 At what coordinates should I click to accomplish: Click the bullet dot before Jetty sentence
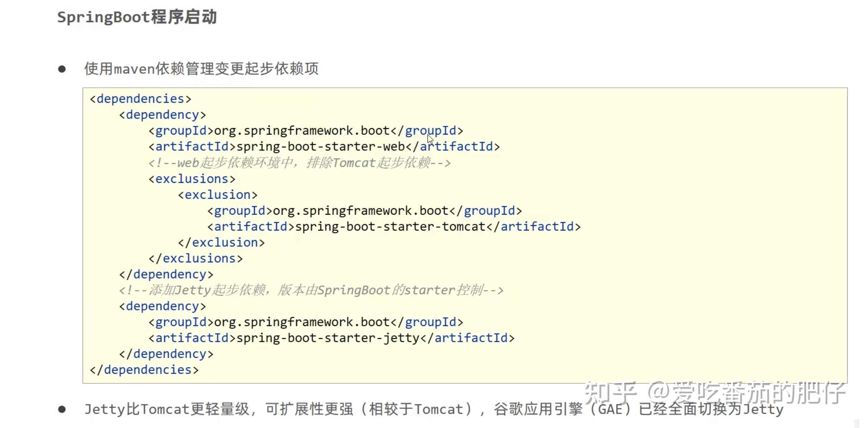click(x=62, y=409)
